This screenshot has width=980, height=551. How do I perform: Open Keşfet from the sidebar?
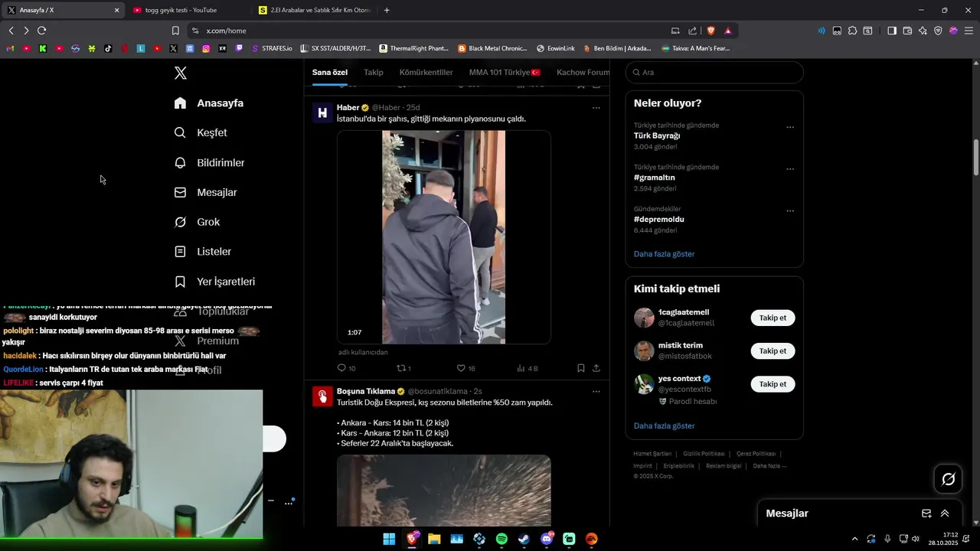(201, 132)
